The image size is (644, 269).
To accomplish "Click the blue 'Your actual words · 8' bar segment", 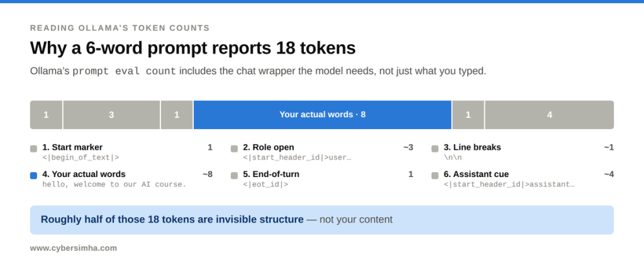I will coord(323,115).
